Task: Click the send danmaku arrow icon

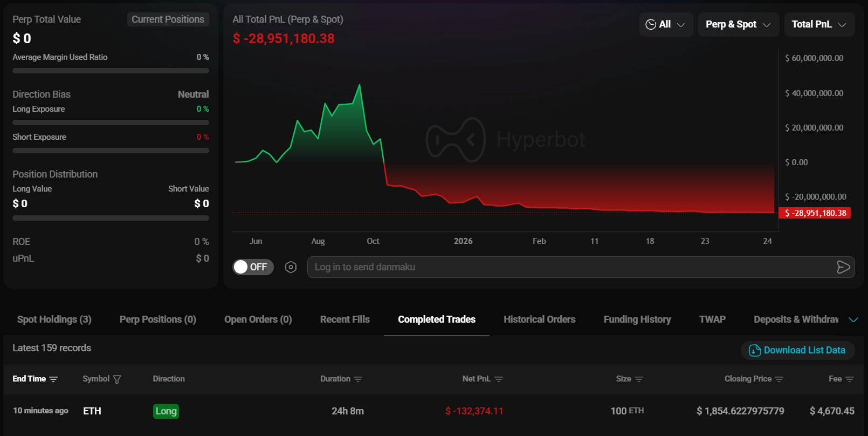Action: pos(843,267)
